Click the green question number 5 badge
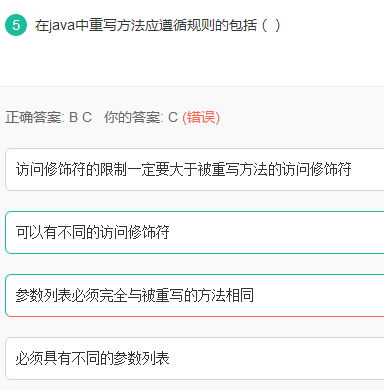Viewport: 384px width, 390px height. (16, 25)
